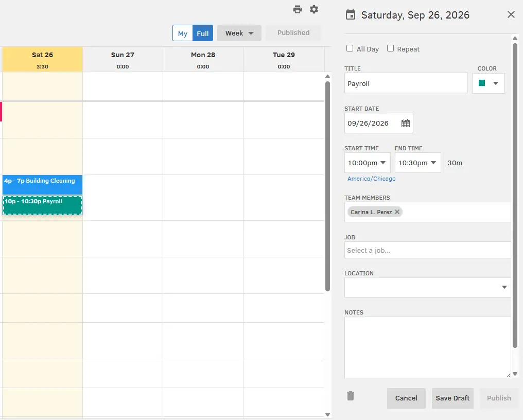This screenshot has width=523, height=420.
Task: Click the Published button
Action: click(293, 33)
